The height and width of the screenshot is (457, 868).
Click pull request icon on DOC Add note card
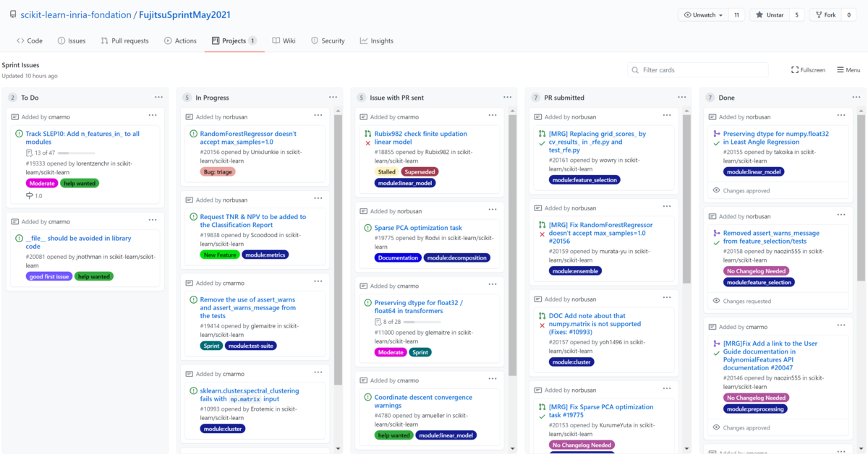pyautogui.click(x=542, y=316)
